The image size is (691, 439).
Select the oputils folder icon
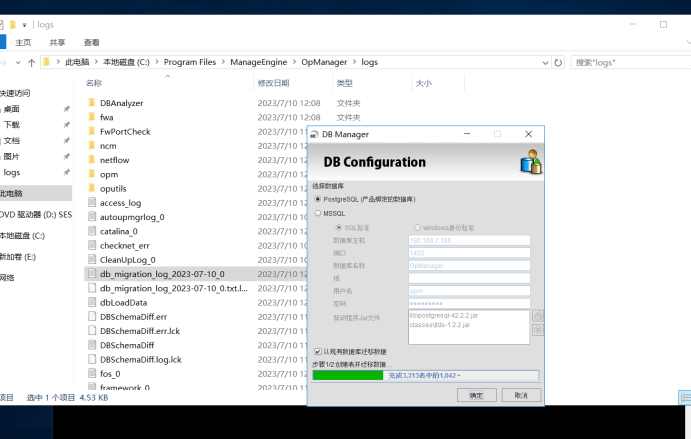[92, 188]
